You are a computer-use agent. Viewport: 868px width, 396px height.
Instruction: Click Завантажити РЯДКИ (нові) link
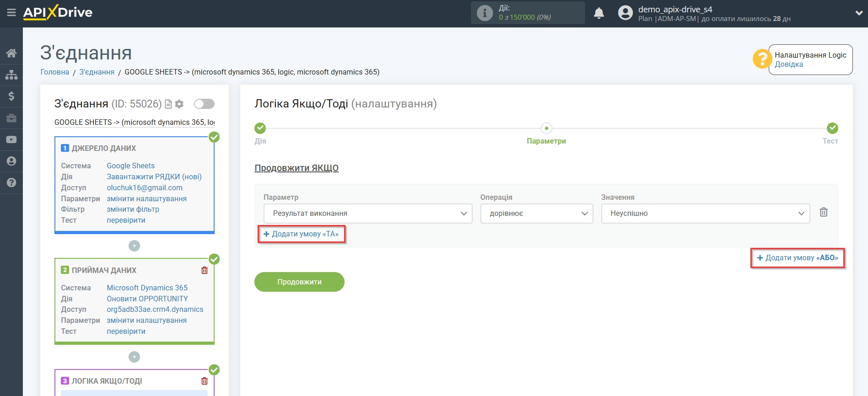154,177
